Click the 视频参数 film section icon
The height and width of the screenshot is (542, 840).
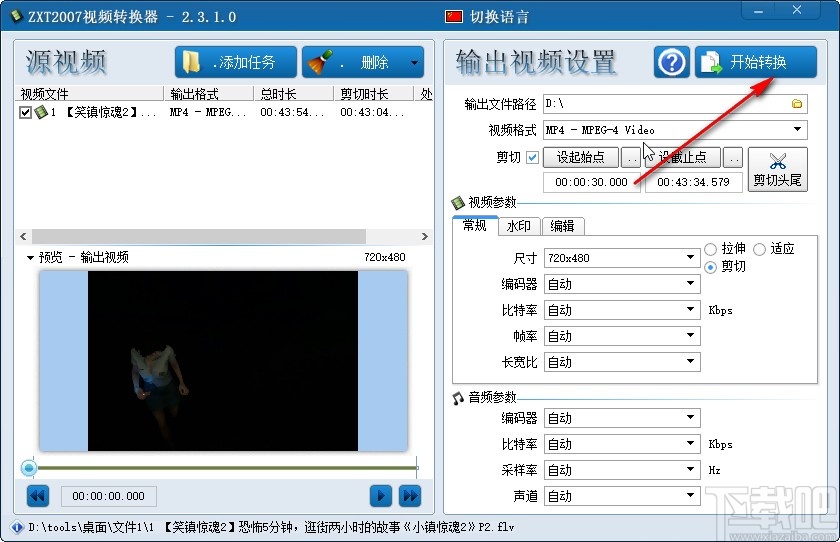point(458,202)
